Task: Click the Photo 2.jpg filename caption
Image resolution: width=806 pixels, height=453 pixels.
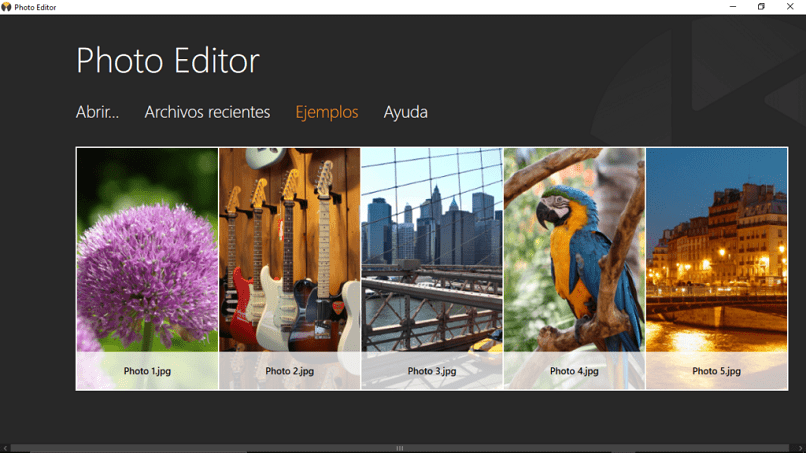Action: click(289, 371)
